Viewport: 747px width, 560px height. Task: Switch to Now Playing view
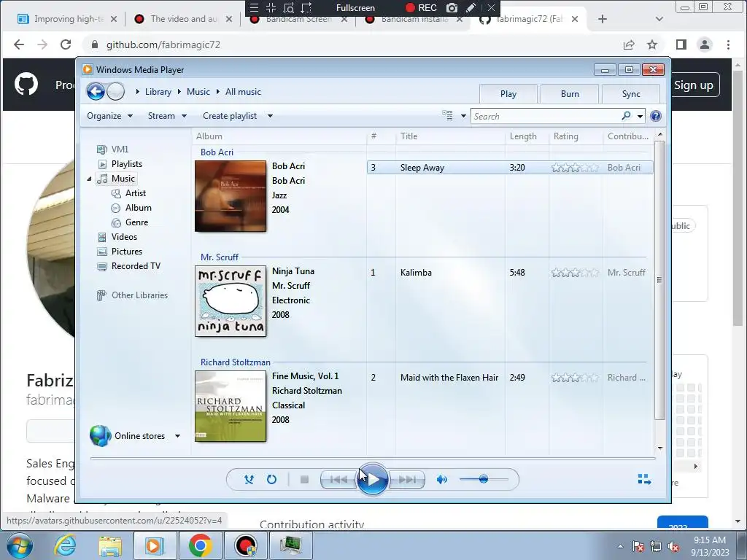pos(644,479)
